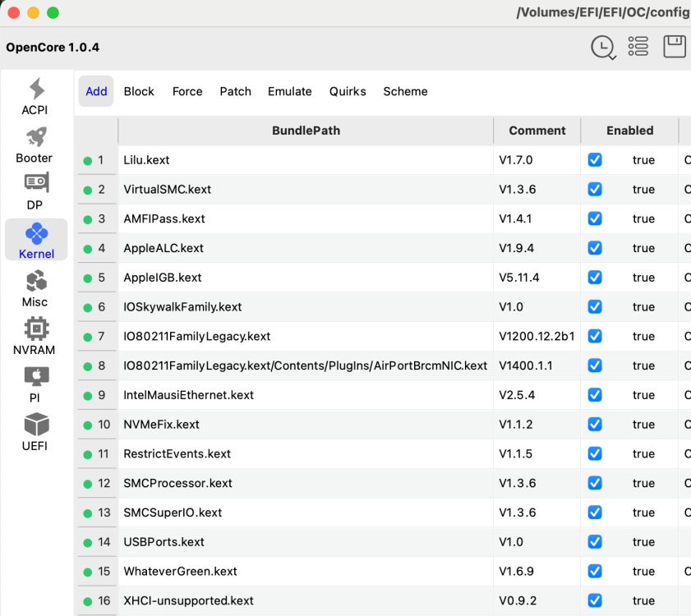Viewport: 691px width, 616px height.
Task: Toggle IOSkywalkFamily.kext enabled checkbox
Action: pos(595,306)
